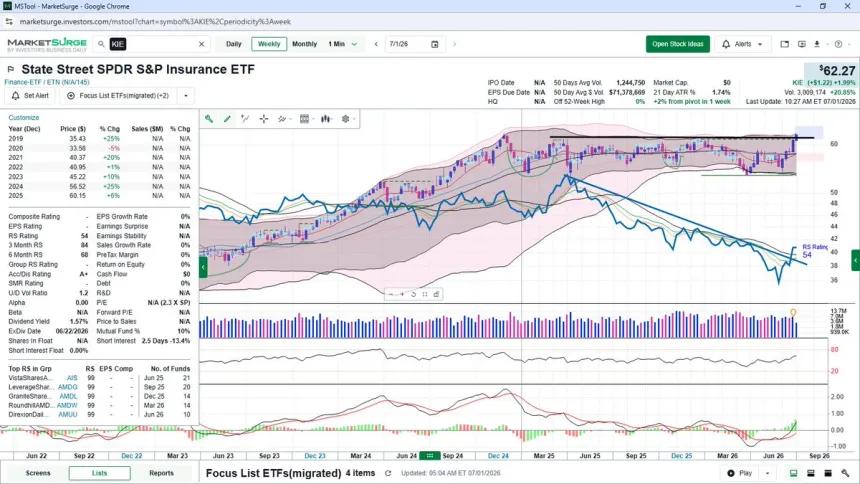Expand the Focus List ETFs dropdown arrow
This screenshot has width=860, height=484.
pos(186,95)
